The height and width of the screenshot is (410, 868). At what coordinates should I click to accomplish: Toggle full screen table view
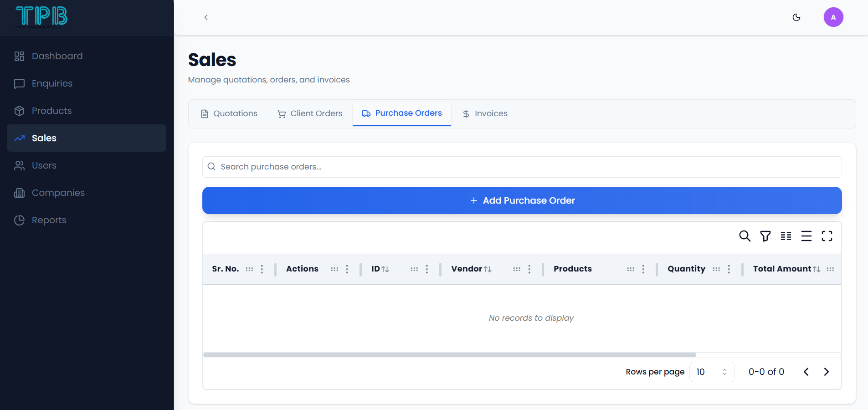coord(827,236)
